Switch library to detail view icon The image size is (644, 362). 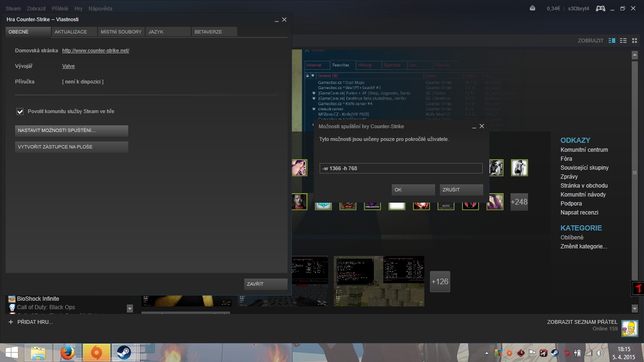coord(612,41)
